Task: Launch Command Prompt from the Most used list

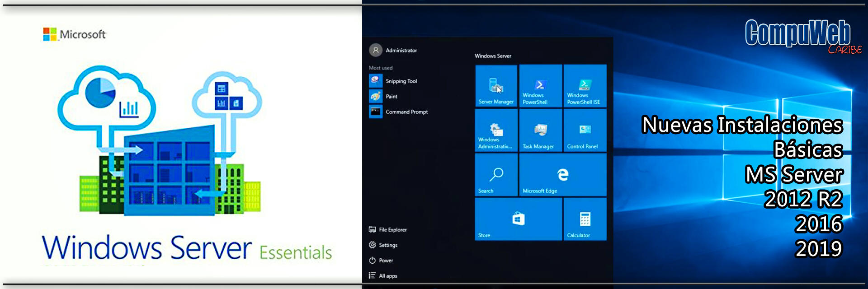Action: (x=406, y=112)
